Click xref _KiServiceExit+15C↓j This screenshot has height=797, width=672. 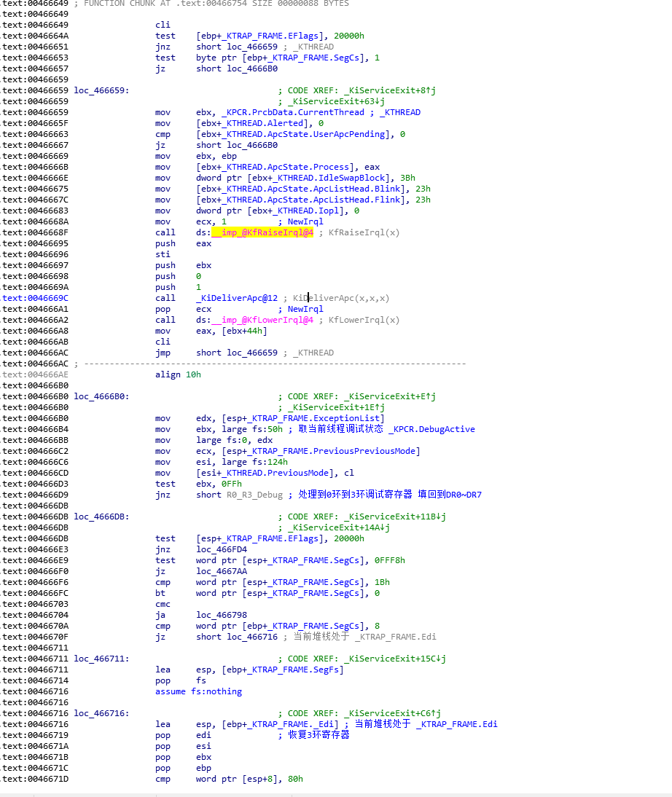pos(395,659)
